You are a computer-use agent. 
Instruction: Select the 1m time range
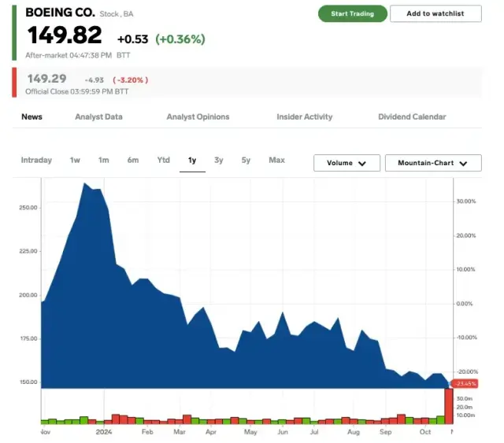103,161
